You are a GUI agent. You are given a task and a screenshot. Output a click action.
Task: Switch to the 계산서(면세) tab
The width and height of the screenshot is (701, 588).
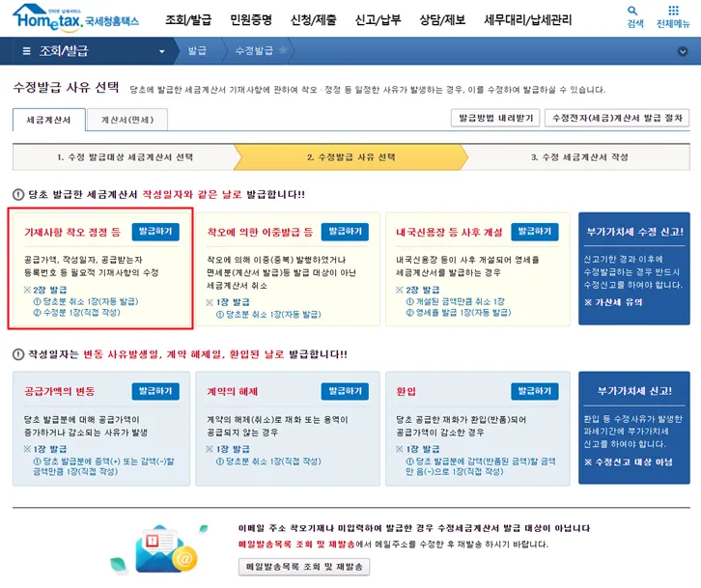tap(127, 120)
